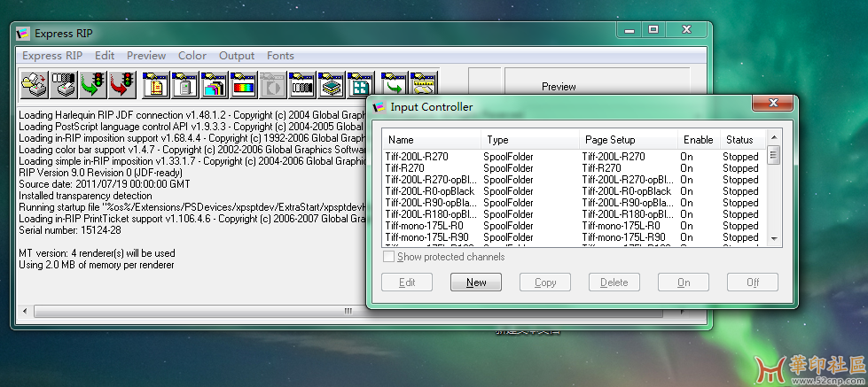Click Page Setup cell Tiff-mono-175L-R90
This screenshot has height=387, width=868.
[623, 237]
